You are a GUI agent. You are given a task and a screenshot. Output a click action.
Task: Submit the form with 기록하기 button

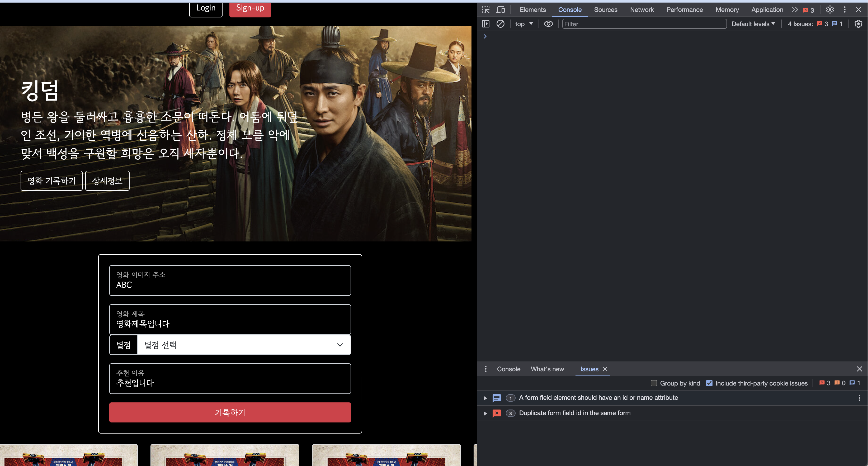click(230, 412)
